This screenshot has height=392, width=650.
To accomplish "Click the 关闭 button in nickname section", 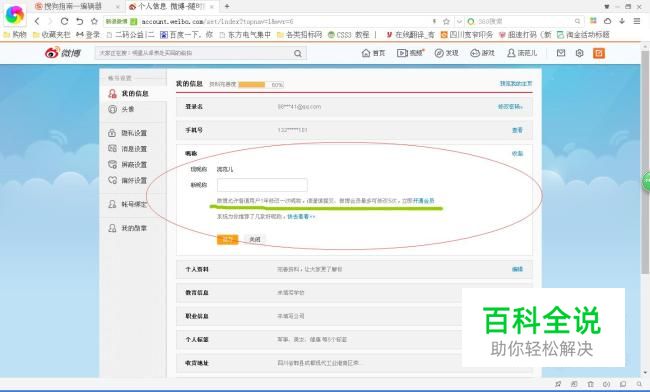I will point(255,239).
